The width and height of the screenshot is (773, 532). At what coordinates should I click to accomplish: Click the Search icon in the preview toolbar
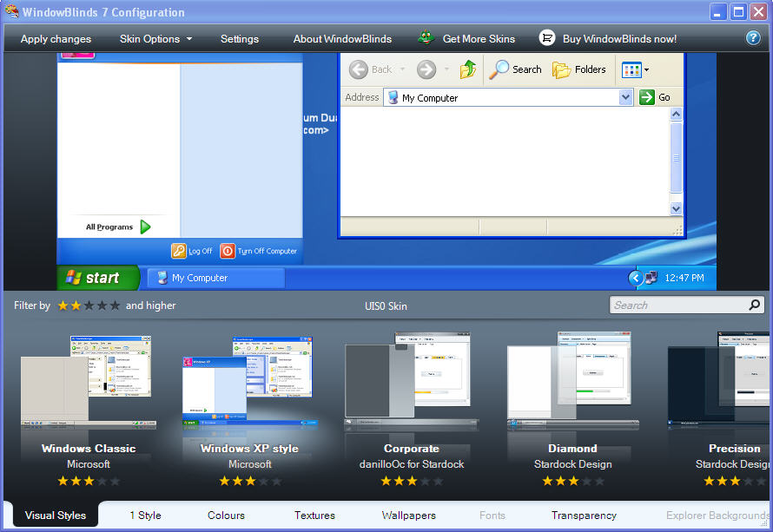[x=500, y=69]
